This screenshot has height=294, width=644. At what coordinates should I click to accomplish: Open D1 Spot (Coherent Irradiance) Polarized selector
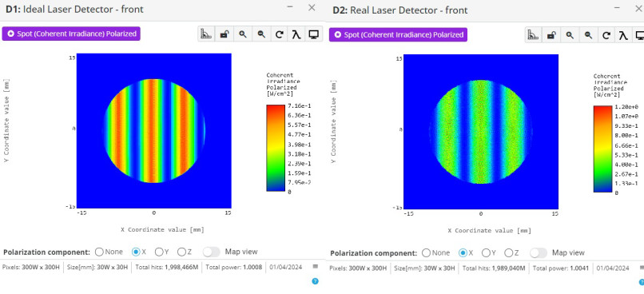tap(71, 34)
